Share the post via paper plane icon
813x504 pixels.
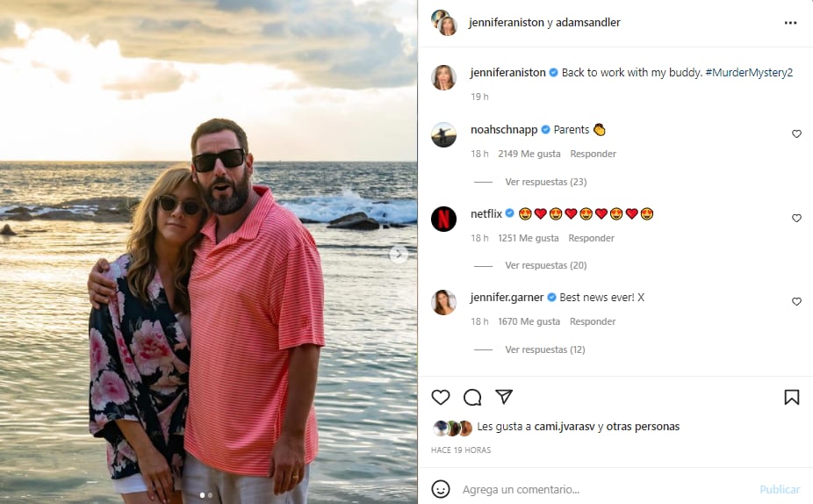point(504,398)
